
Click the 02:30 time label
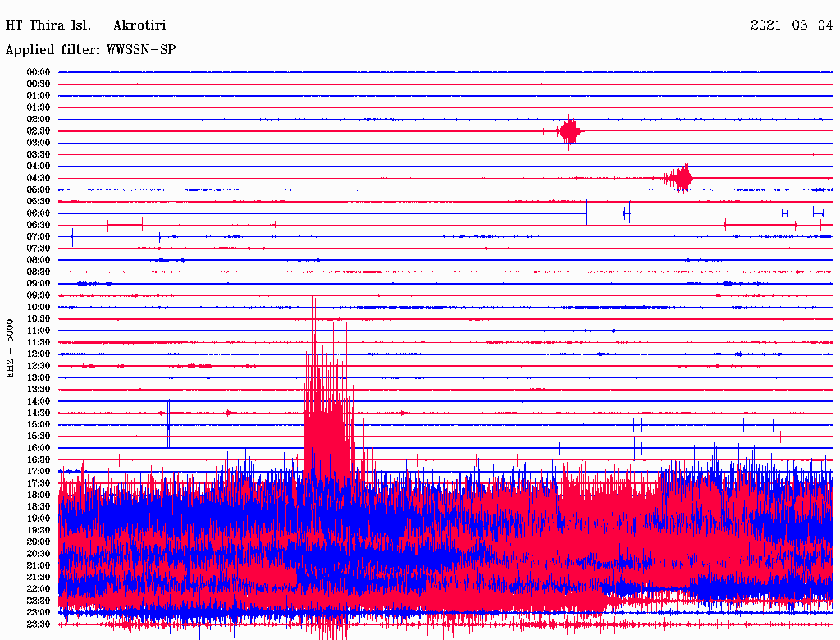coord(39,131)
